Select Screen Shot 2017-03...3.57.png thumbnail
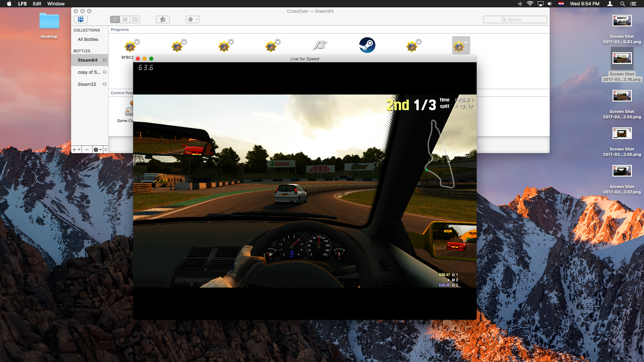This screenshot has height=362, width=644. pyautogui.click(x=622, y=171)
